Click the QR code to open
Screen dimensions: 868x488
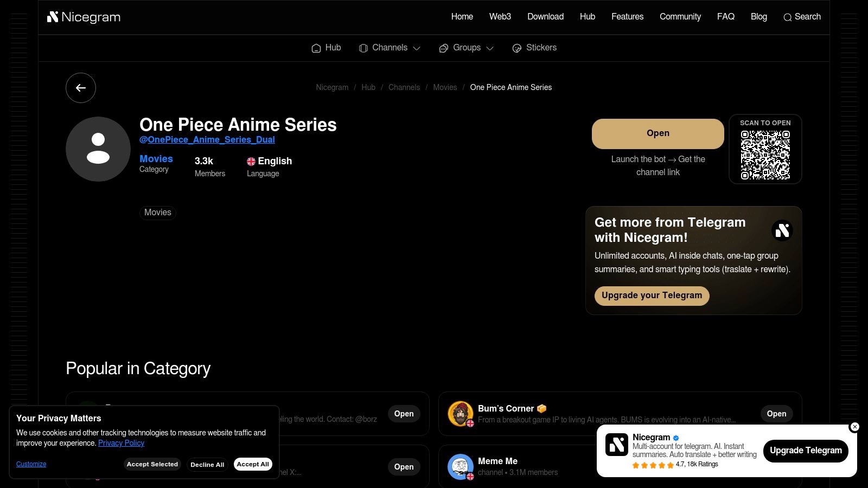765,155
